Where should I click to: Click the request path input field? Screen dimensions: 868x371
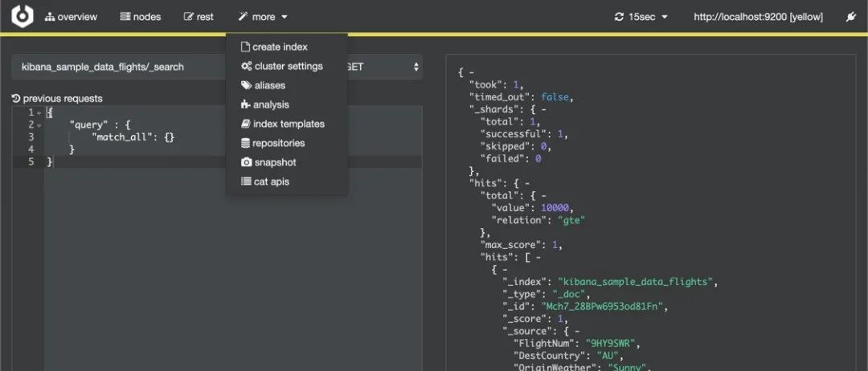point(121,67)
